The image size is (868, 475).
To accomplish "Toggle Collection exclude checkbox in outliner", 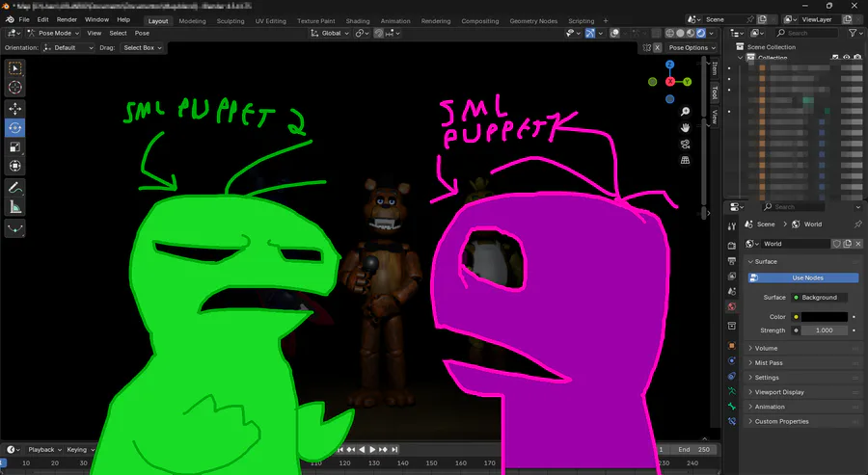I will pyautogui.click(x=835, y=58).
